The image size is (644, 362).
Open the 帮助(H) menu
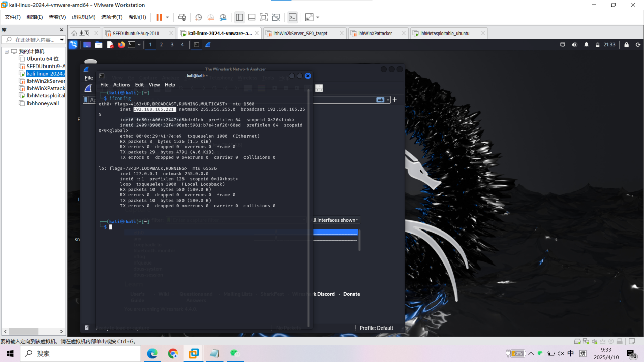click(137, 17)
